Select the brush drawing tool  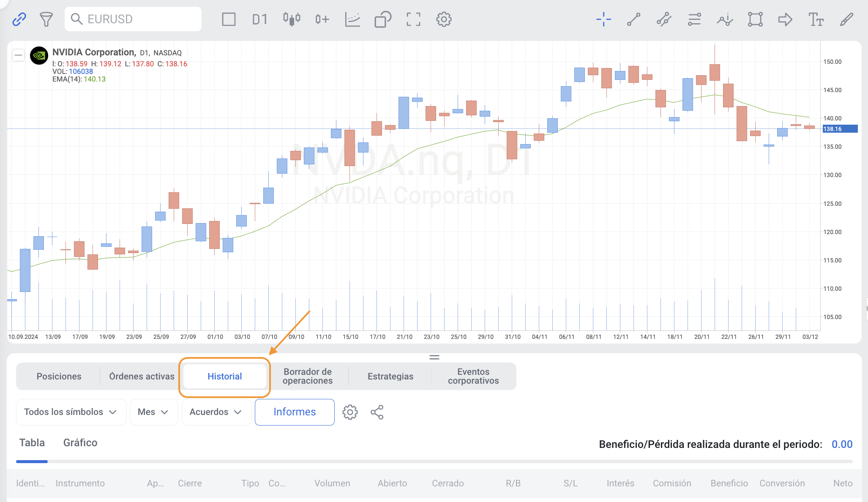tap(846, 19)
